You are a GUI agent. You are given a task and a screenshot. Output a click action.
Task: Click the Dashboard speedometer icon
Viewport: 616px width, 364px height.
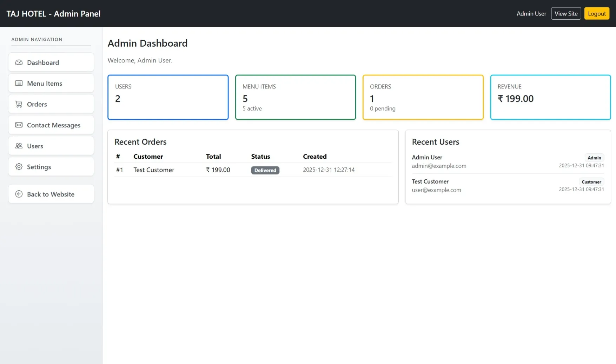pyautogui.click(x=19, y=62)
